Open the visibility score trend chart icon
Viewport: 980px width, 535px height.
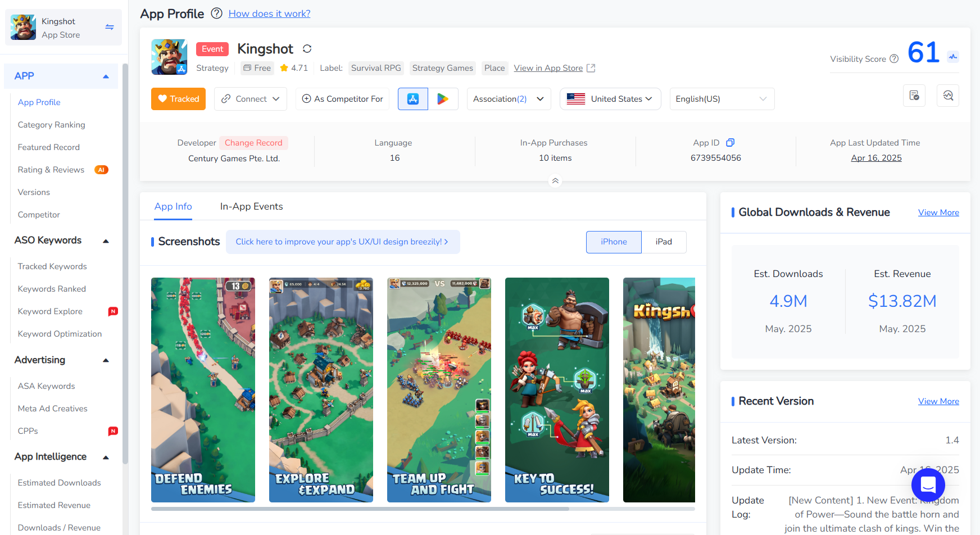click(953, 57)
